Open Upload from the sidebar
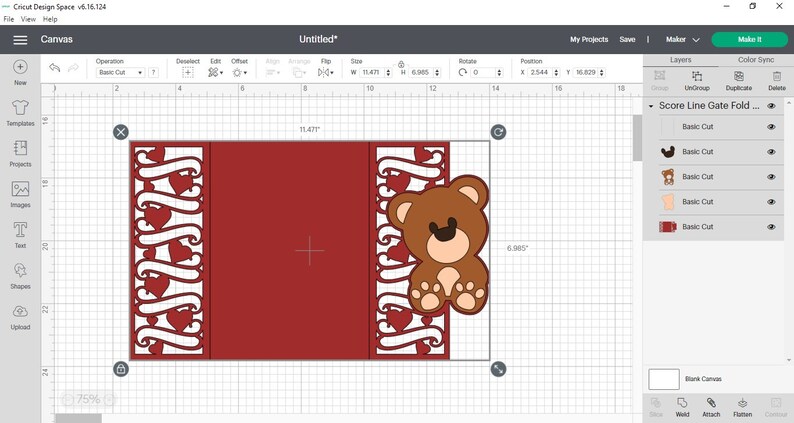Viewport: 794px width, 423px height. click(x=20, y=317)
